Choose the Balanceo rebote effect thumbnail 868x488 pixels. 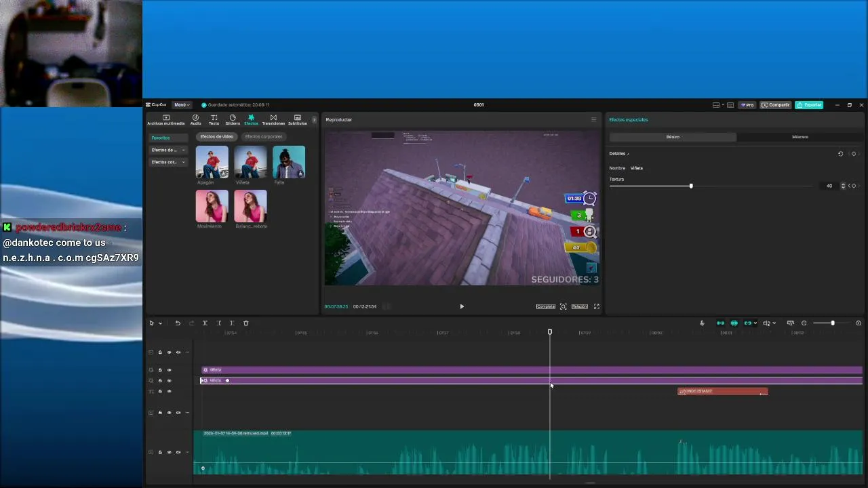pos(250,206)
